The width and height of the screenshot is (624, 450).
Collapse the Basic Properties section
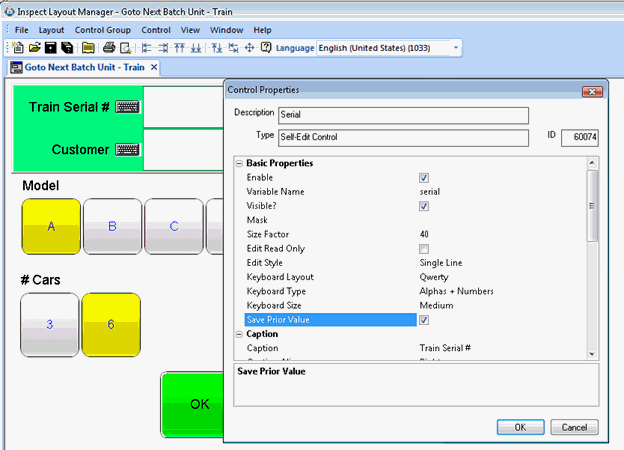pyautogui.click(x=239, y=164)
